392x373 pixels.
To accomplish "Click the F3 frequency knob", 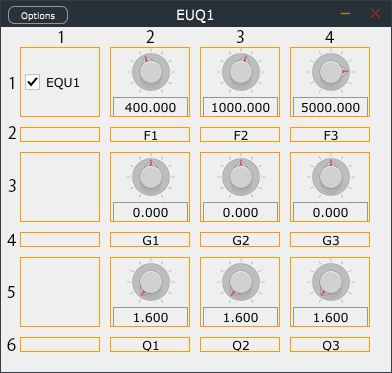I will (331, 72).
